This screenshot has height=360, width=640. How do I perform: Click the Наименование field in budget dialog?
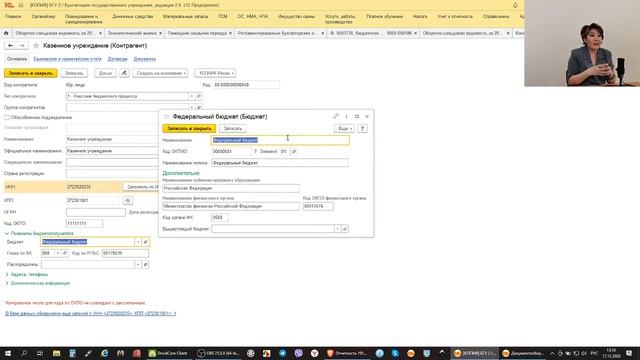[x=280, y=140]
